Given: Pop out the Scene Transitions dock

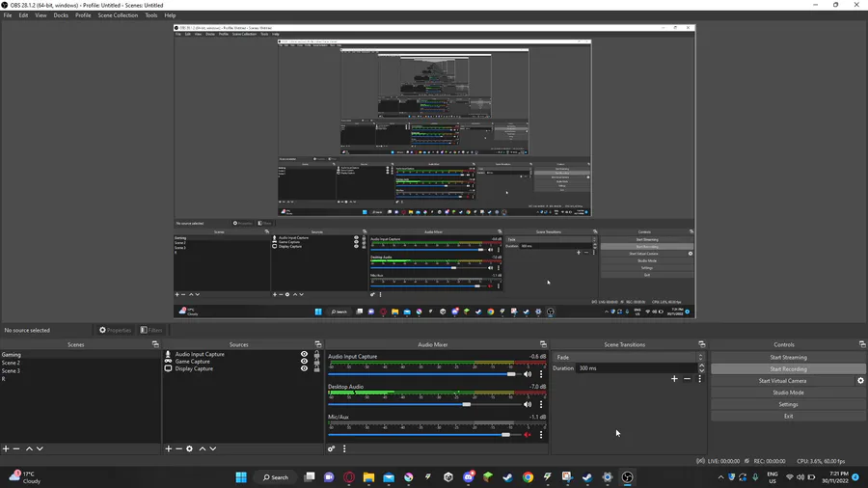Looking at the screenshot, I should 701,344.
